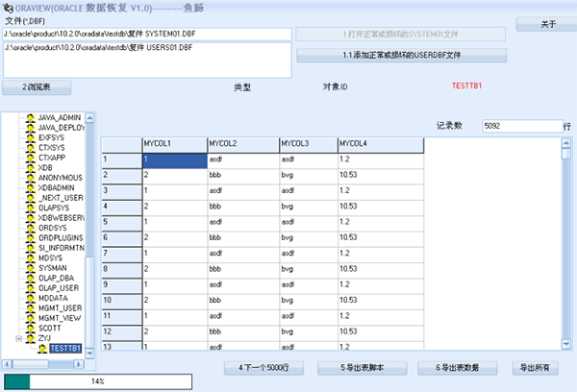Screen dimensions: 577x392
Task: Click the red TESTTB1 label
Action: (466, 86)
